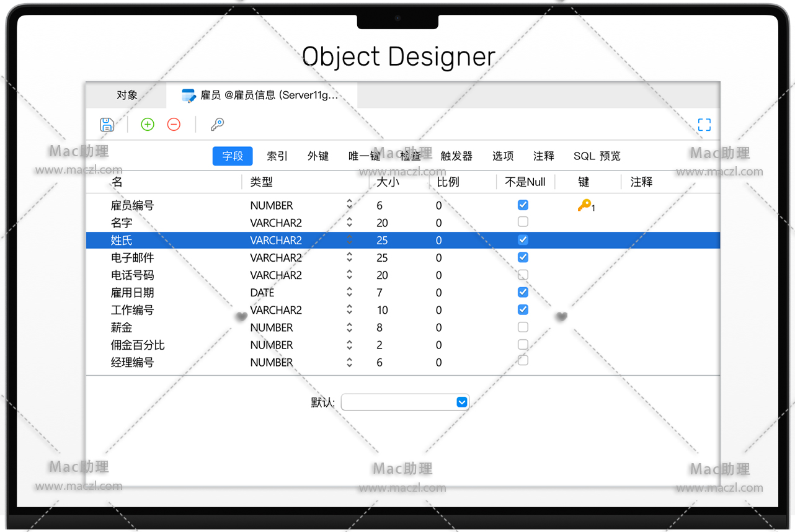Image resolution: width=795 pixels, height=532 pixels.
Task: Click the table icon on 雇员 tab
Action: pos(189,95)
